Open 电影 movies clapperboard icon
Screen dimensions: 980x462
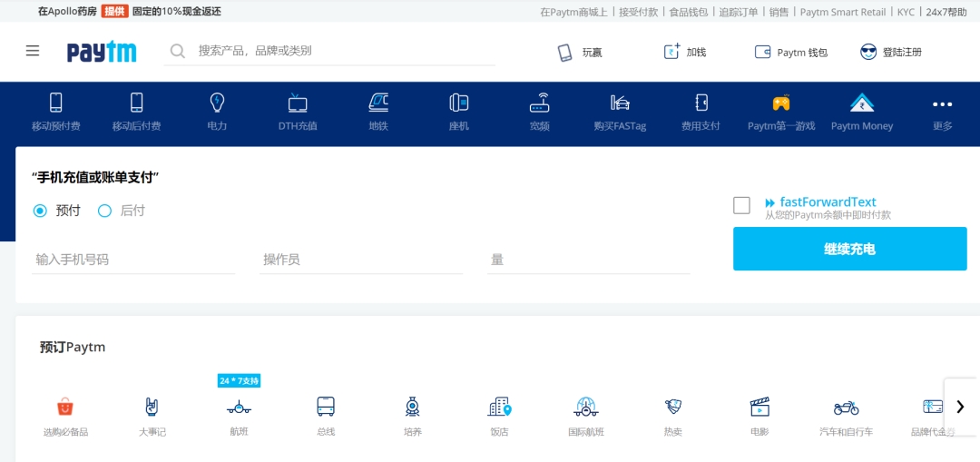[x=759, y=407]
